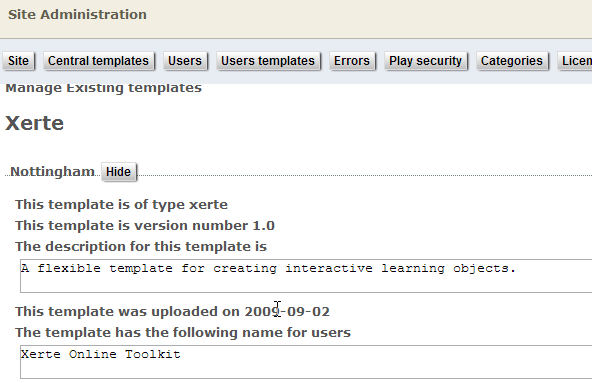Viewport: 592px width, 383px height.
Task: Open the partially visible Licences tab
Action: [575, 61]
